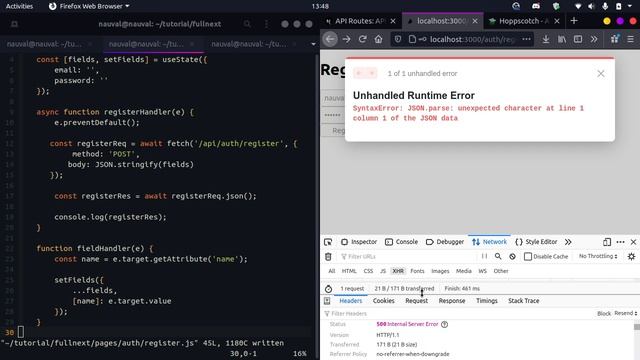
Task: Open the Inspector devtools panel
Action: [359, 242]
